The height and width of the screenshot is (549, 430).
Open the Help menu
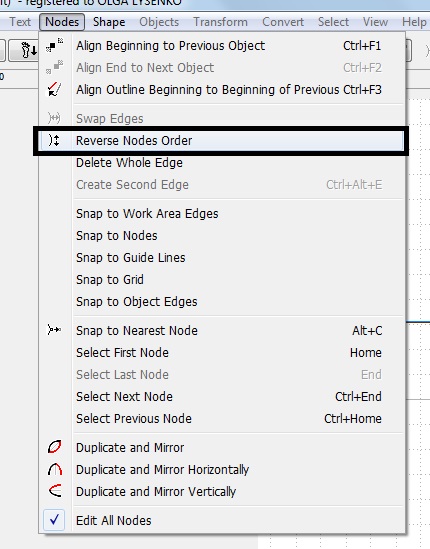[414, 22]
